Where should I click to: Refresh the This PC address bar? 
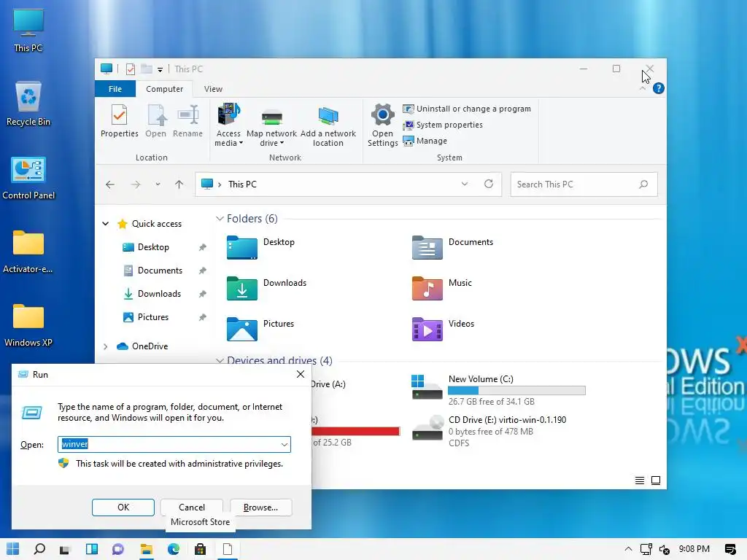489,184
